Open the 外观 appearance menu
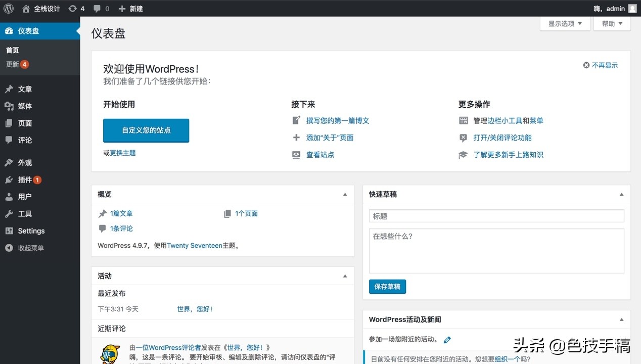641x364 pixels. 25,163
